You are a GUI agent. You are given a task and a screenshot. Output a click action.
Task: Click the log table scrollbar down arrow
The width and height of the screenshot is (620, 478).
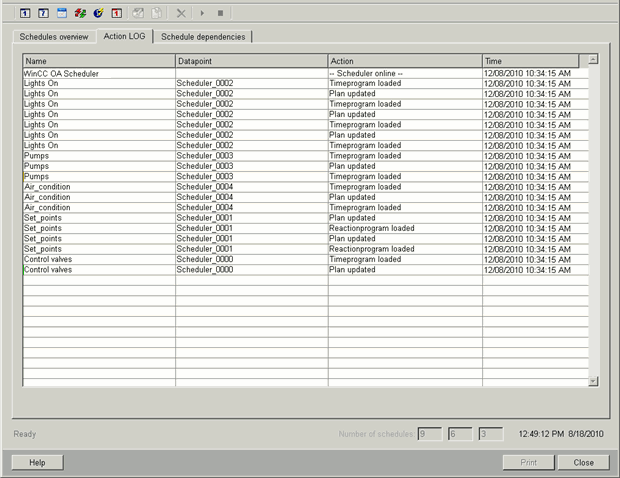click(592, 381)
